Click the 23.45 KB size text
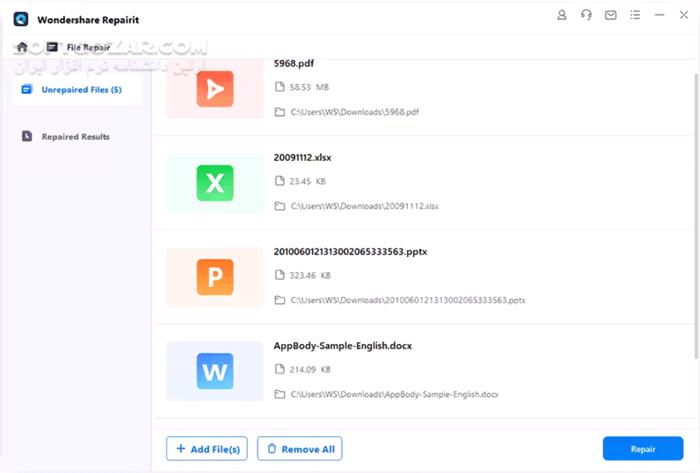 (x=308, y=181)
